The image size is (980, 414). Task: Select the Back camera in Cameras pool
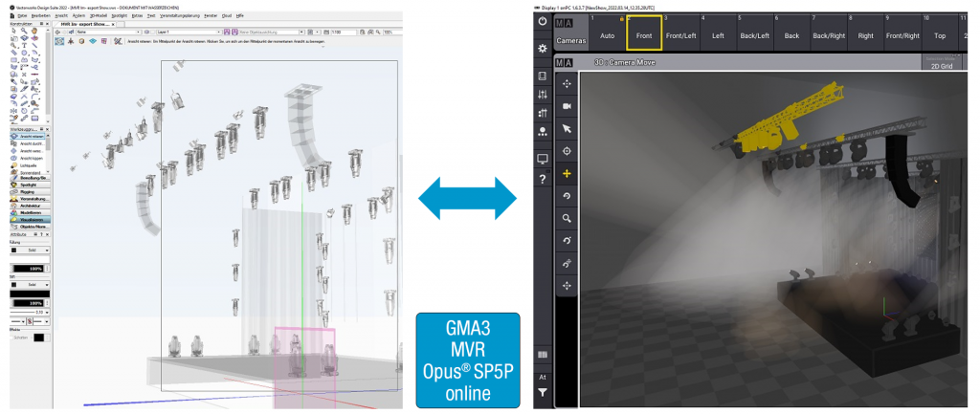pos(791,32)
